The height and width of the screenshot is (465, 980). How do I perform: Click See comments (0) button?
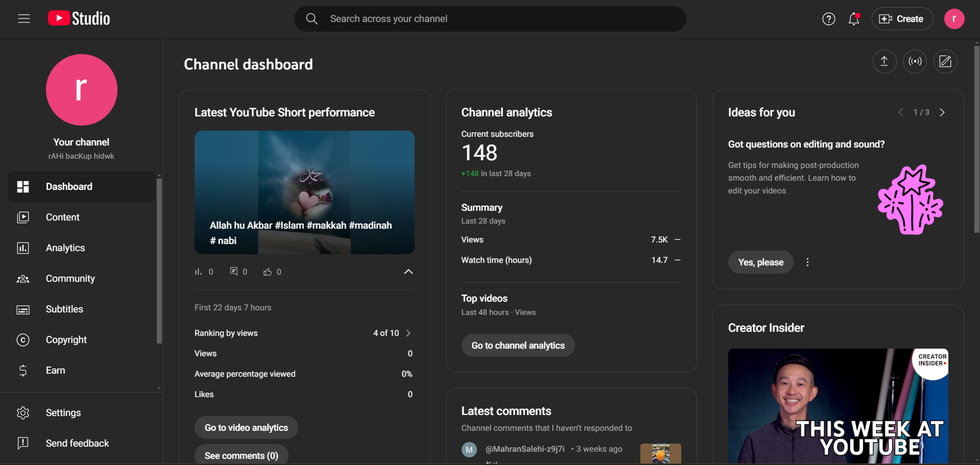241,455
